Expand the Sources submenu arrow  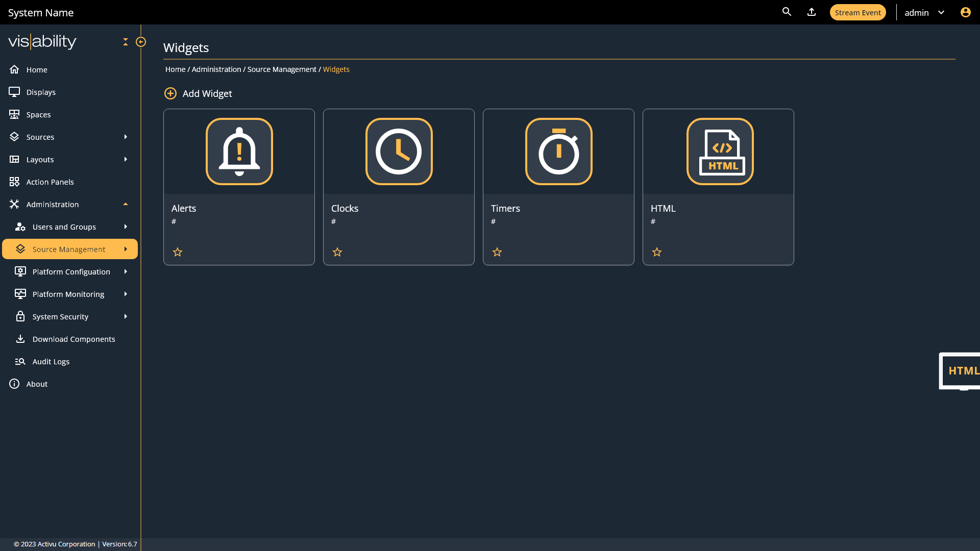[126, 137]
